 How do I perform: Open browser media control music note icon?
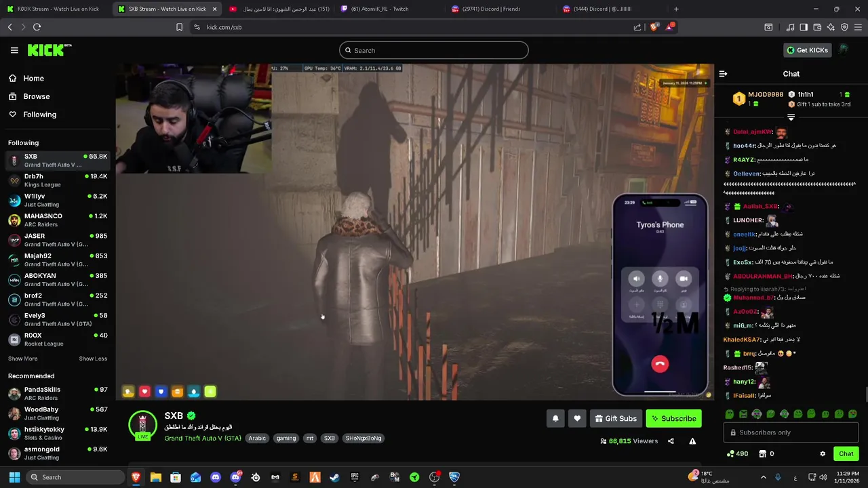[x=790, y=27]
